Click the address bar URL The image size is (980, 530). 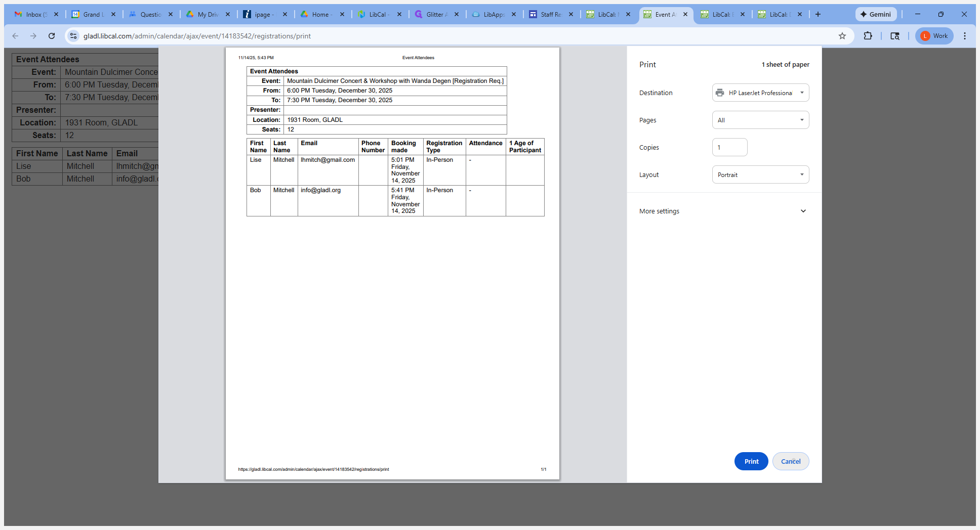click(x=197, y=36)
